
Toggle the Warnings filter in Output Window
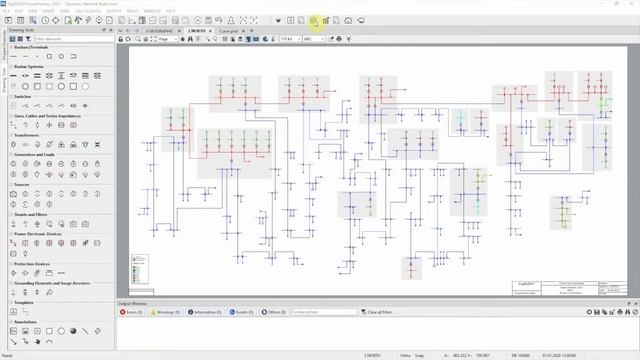(165, 312)
